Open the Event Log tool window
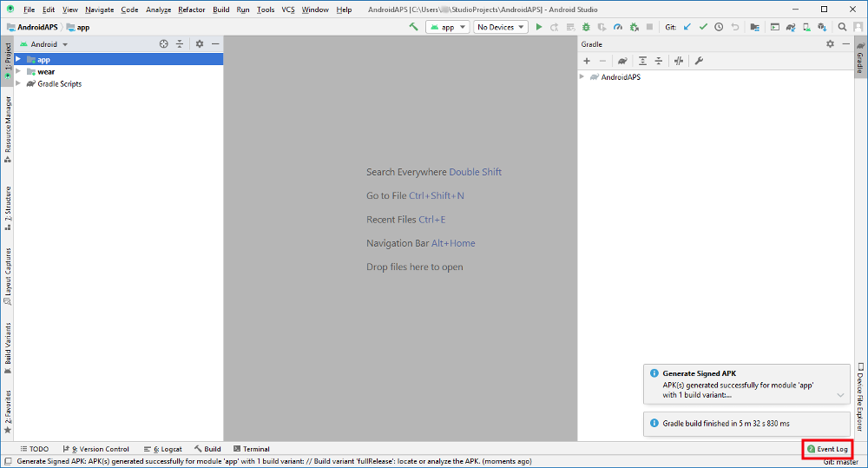 click(827, 449)
